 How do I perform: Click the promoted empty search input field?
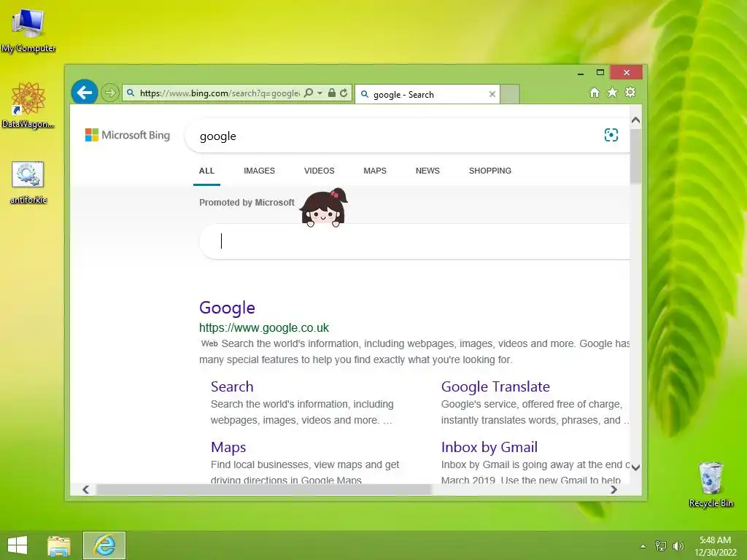(x=414, y=241)
